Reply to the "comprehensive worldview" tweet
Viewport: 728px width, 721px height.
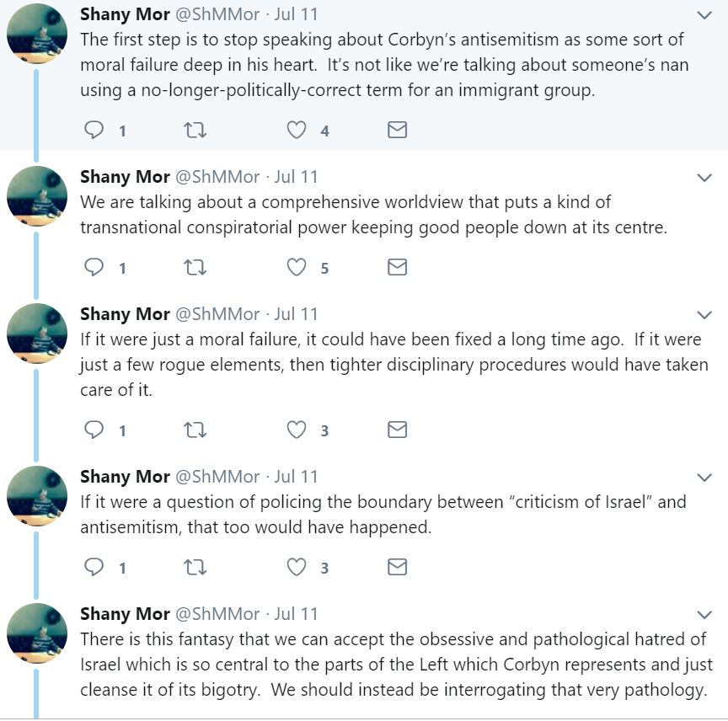tap(95, 268)
